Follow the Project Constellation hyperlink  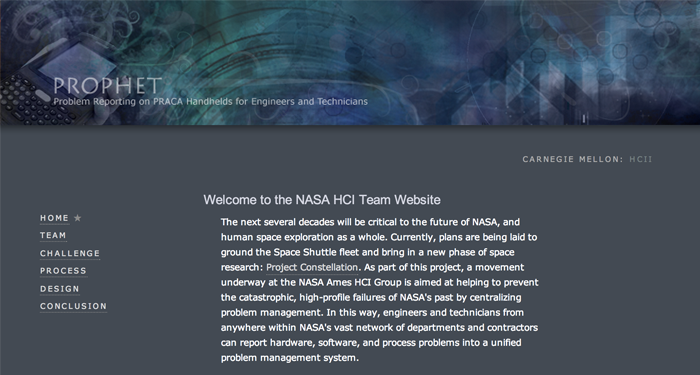pos(312,267)
